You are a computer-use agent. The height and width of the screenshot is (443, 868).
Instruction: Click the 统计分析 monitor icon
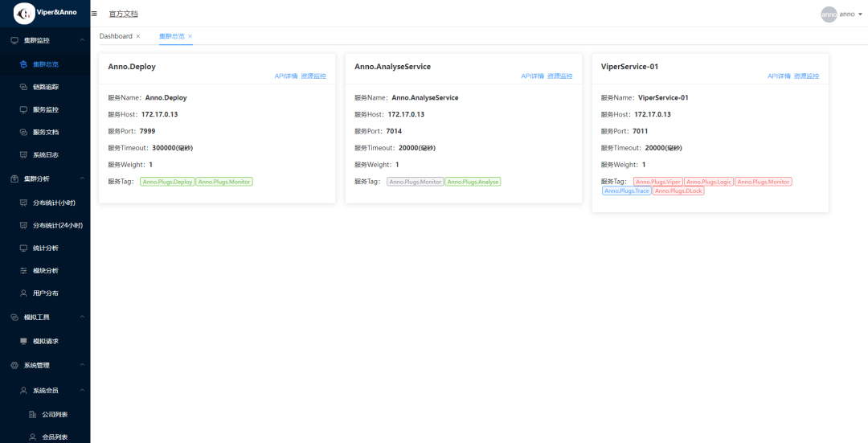[x=23, y=248]
